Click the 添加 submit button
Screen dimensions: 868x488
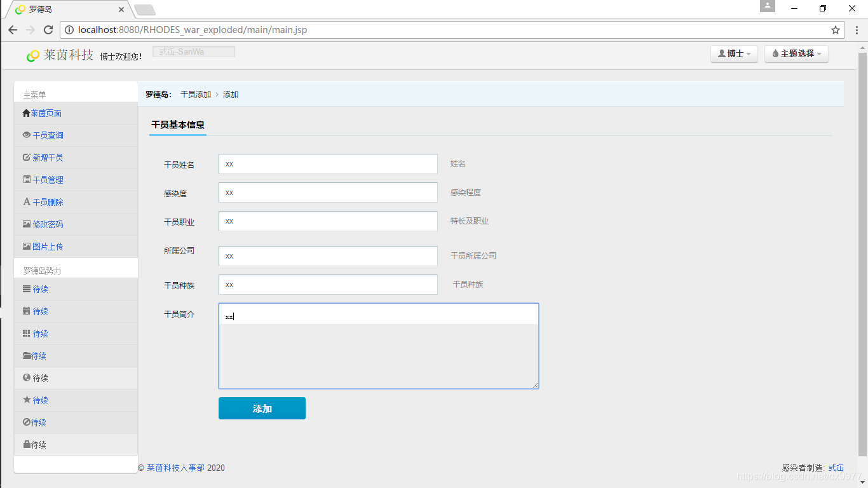262,409
